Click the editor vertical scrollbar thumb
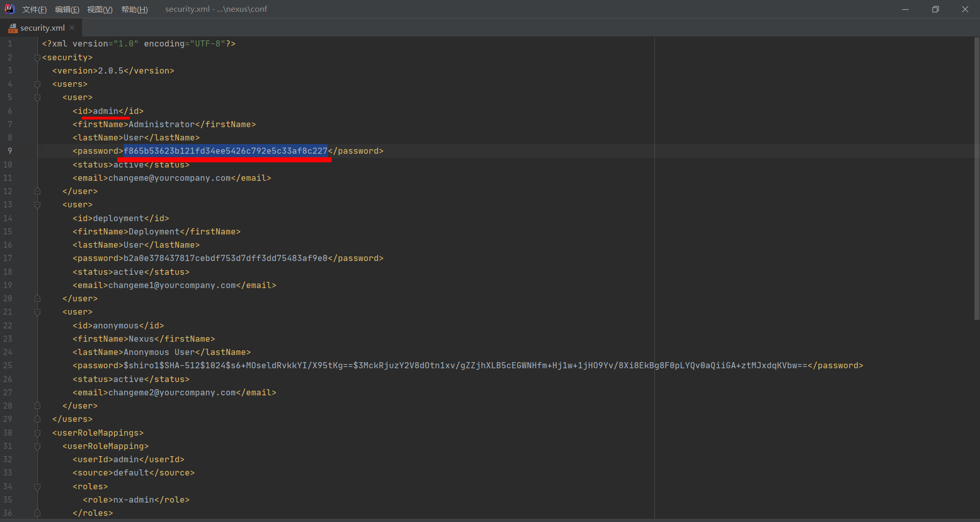The width and height of the screenshot is (980, 522). tap(976, 178)
